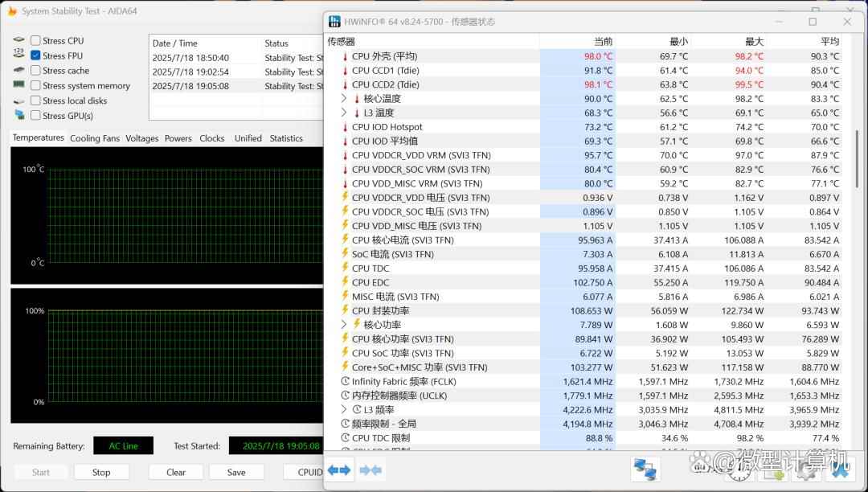The height and width of the screenshot is (492, 868).
Task: Click the lightning icon beside CPU 封装功率
Action: [x=345, y=310]
